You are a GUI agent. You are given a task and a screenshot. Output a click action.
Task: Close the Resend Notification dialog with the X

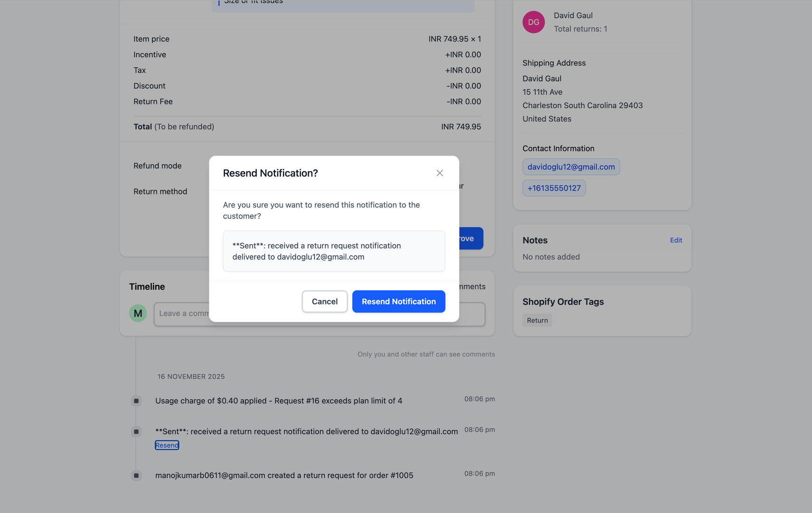[x=439, y=173]
